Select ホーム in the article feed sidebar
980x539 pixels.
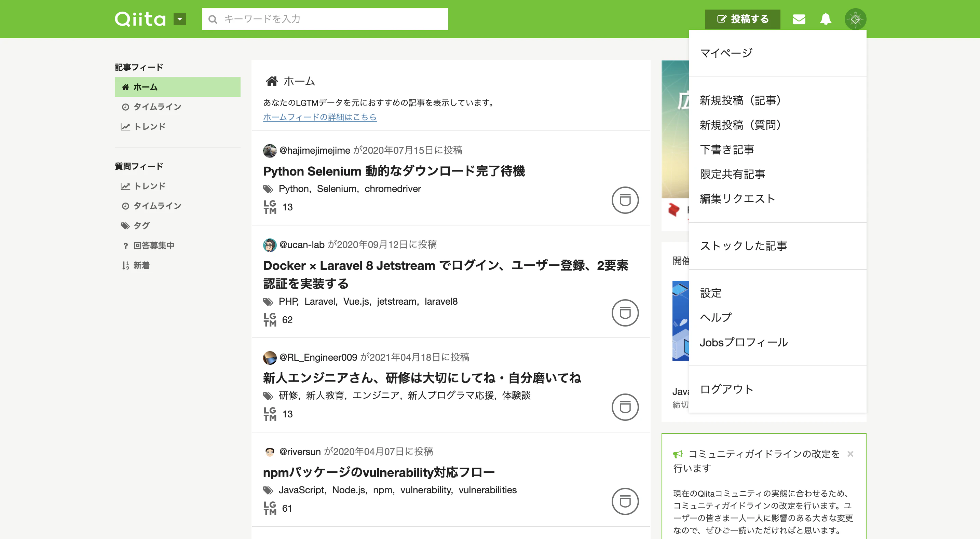pos(177,87)
